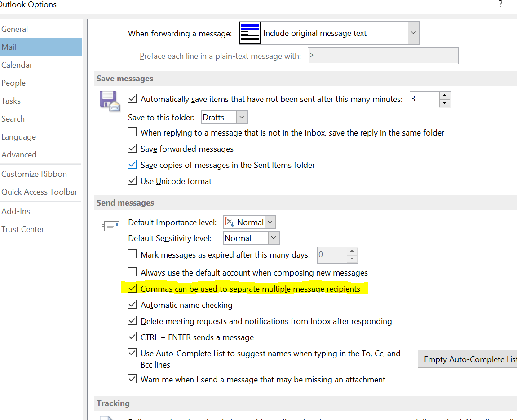Toggle Save copies in Sent Items checkbox
Viewport: 517px width, 420px height.
132,164
